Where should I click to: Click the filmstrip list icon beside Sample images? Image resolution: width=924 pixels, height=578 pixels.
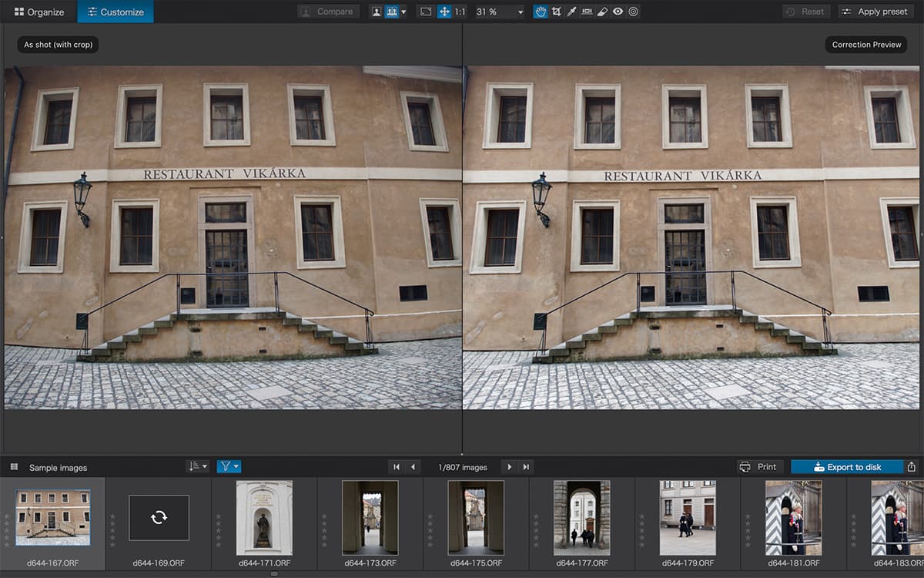14,467
